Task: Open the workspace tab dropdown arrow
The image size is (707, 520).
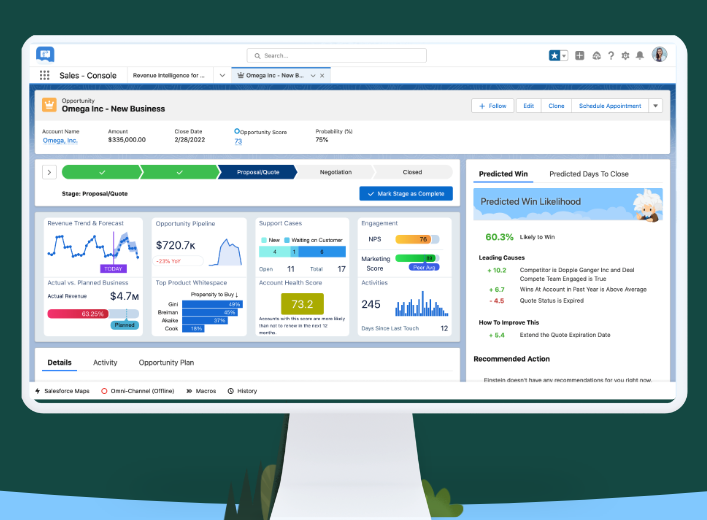Action: [x=313, y=75]
